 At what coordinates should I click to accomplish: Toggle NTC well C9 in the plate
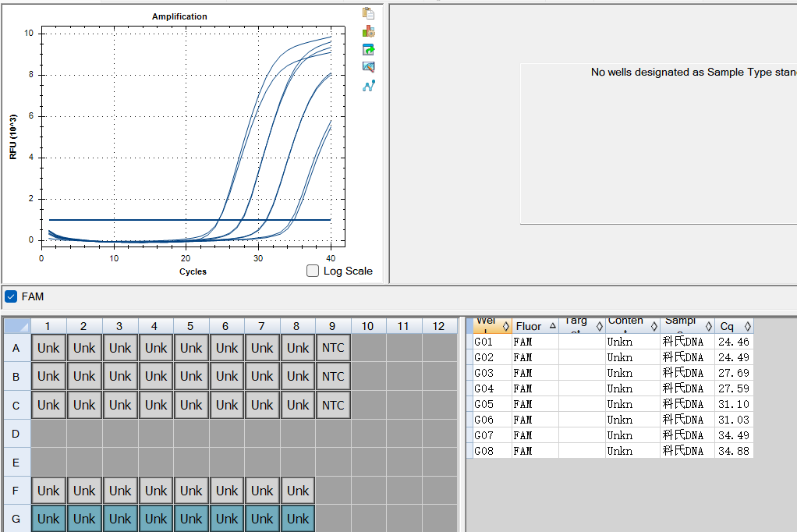click(333, 406)
